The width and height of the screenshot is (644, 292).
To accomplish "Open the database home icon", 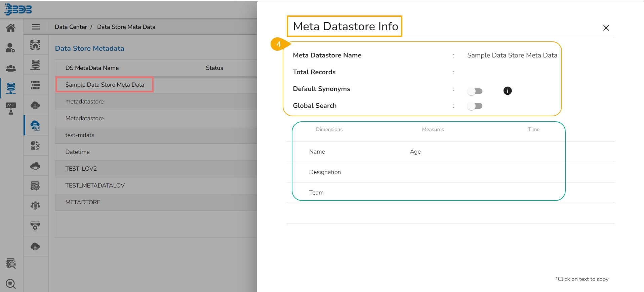I will click(x=35, y=45).
